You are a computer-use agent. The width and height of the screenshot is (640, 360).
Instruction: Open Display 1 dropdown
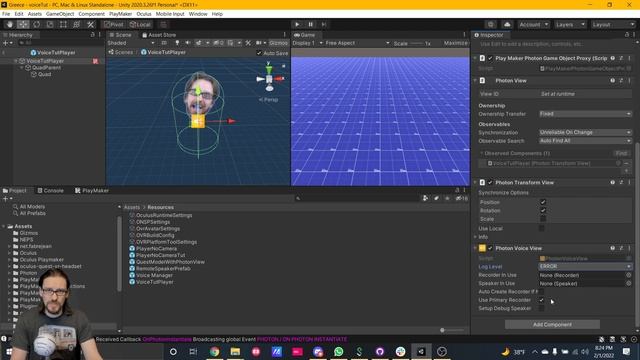pos(308,43)
